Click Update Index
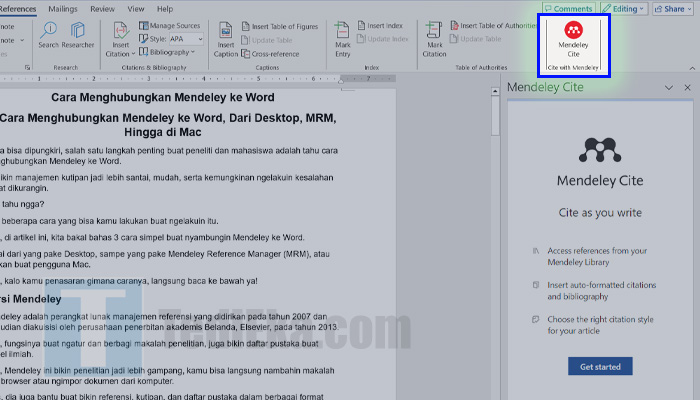 click(x=382, y=39)
